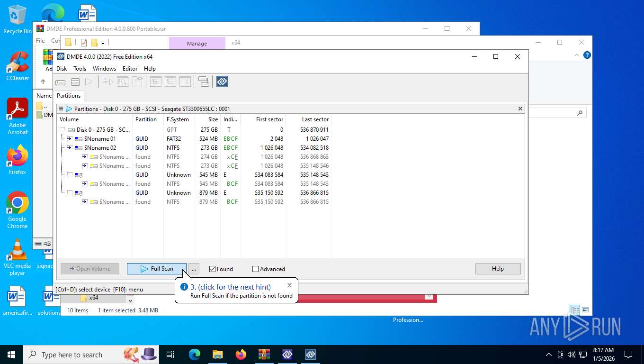Click the Cluster map sparkle toolbar icon
Screen dimensions: 644x364
click(x=137, y=82)
